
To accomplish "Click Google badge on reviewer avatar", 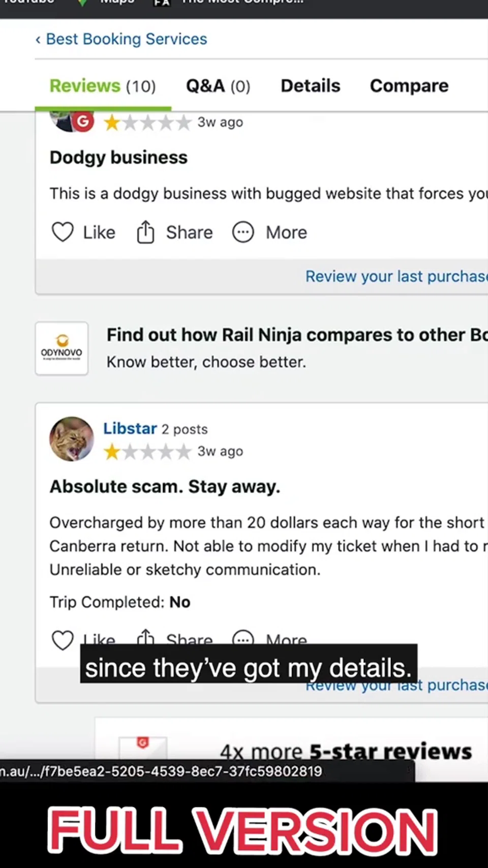I will pyautogui.click(x=83, y=122).
